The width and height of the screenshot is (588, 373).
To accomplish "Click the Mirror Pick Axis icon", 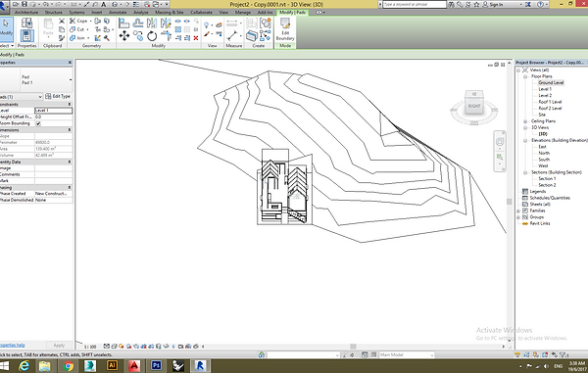I will click(152, 23).
